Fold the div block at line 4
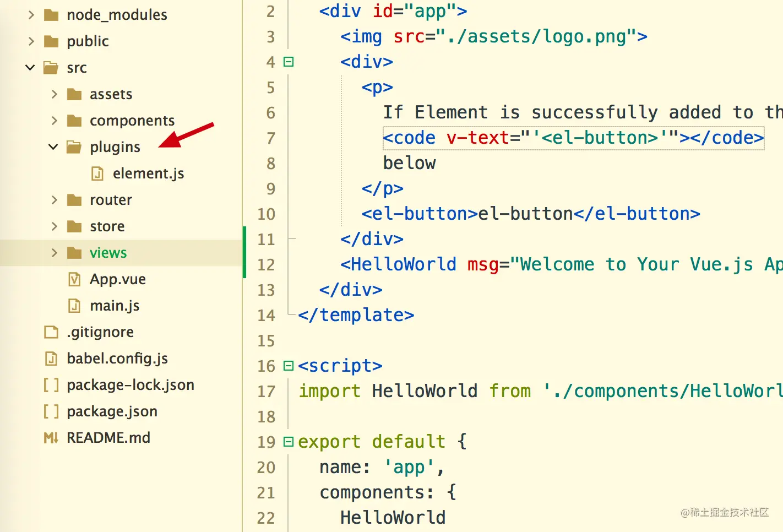 click(289, 62)
